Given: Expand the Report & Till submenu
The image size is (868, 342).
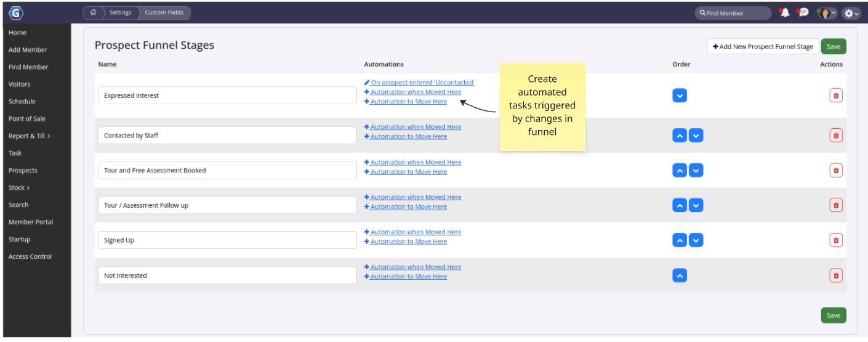Looking at the screenshot, I should [29, 136].
